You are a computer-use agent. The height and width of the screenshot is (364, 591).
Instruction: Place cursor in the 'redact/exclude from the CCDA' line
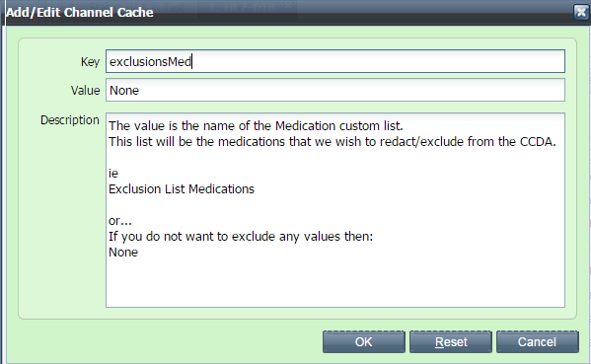(x=332, y=142)
